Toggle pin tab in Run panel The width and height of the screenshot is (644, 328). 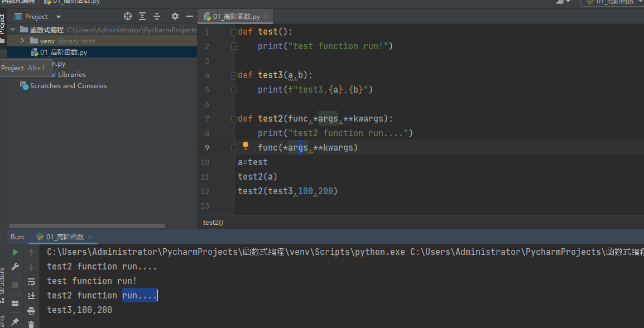point(15,321)
